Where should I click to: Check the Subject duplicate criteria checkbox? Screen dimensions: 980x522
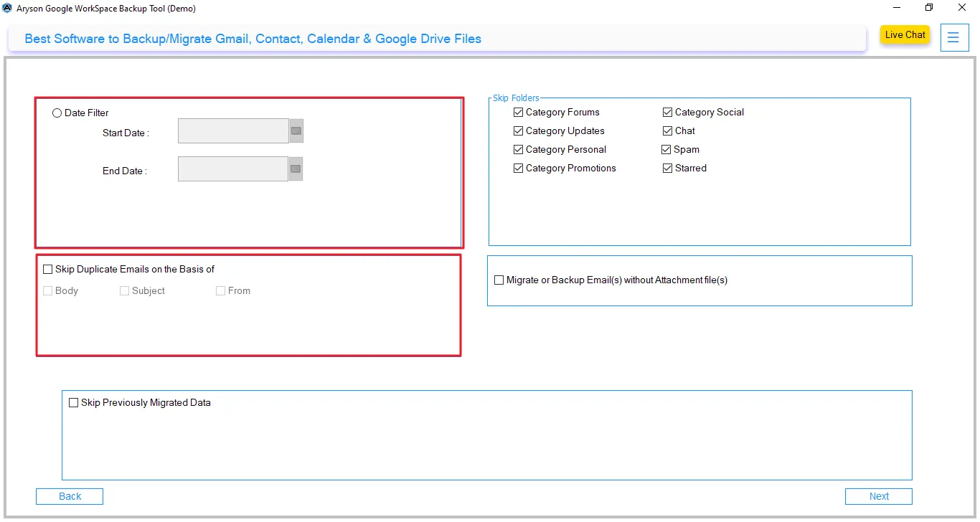pyautogui.click(x=123, y=290)
